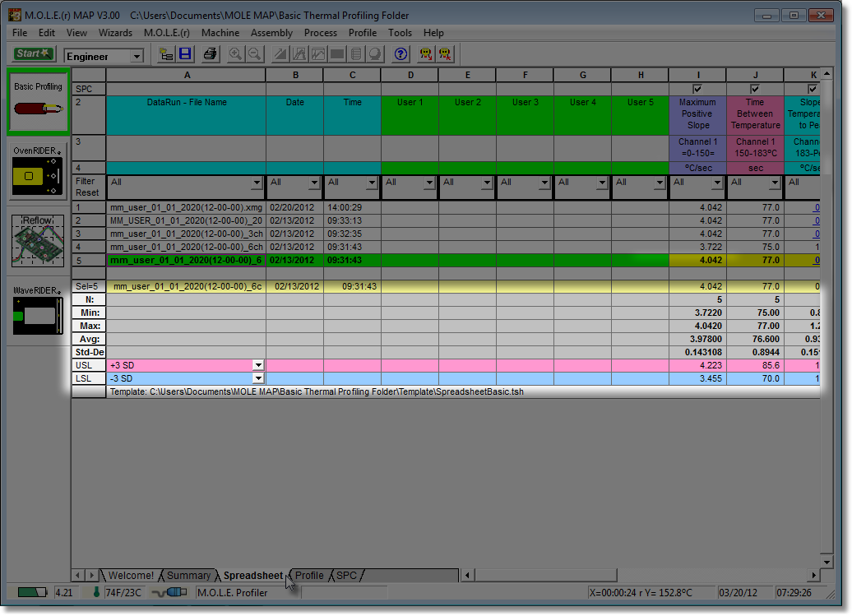Image resolution: width=852 pixels, height=616 pixels.
Task: Click the Filter Reset button
Action: tap(88, 187)
